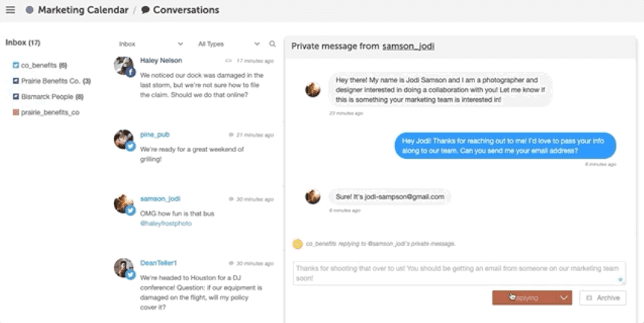The image size is (644, 323).
Task: Expand the reply button dropdown arrow
Action: pos(564,298)
